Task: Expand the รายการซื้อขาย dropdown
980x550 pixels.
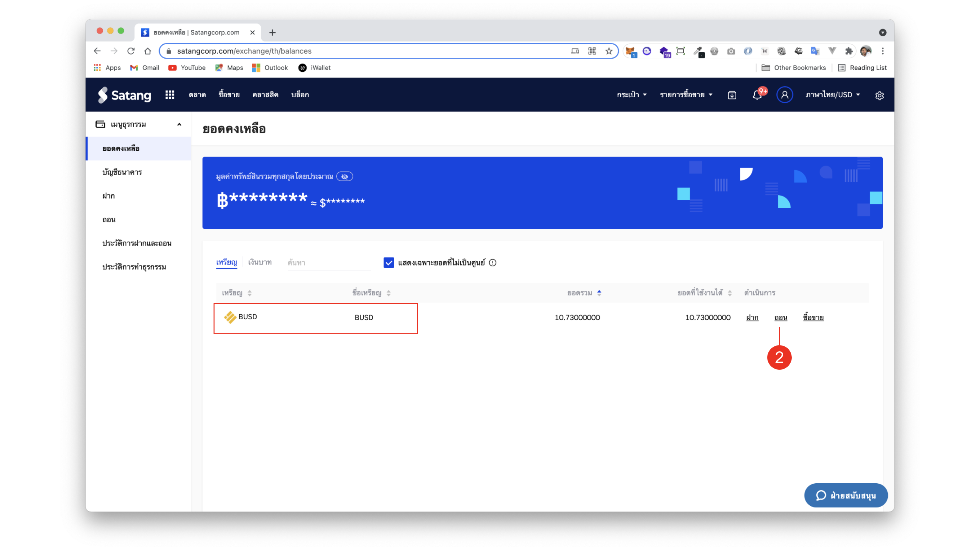Action: coord(686,95)
